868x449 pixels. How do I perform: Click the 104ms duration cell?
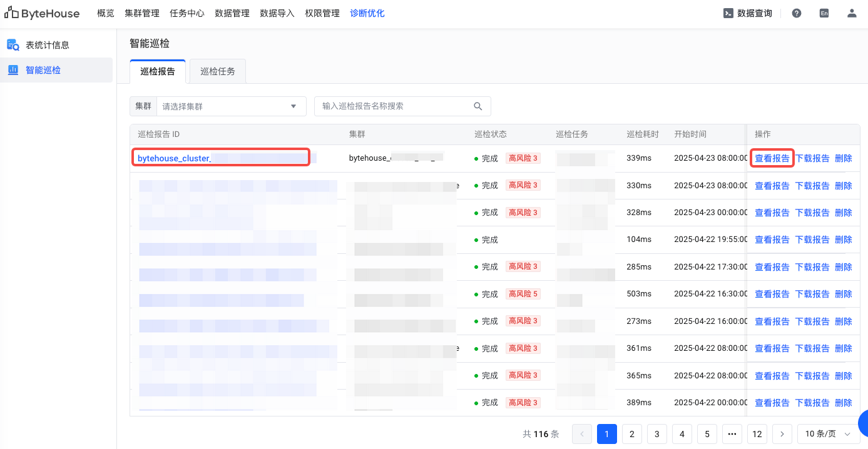639,240
